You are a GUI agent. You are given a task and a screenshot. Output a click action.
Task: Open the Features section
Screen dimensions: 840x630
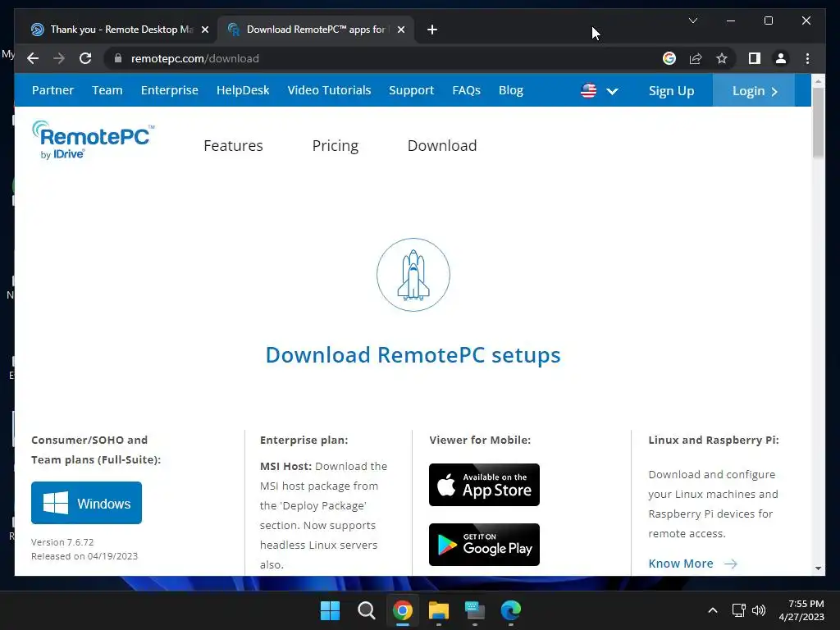tap(233, 146)
